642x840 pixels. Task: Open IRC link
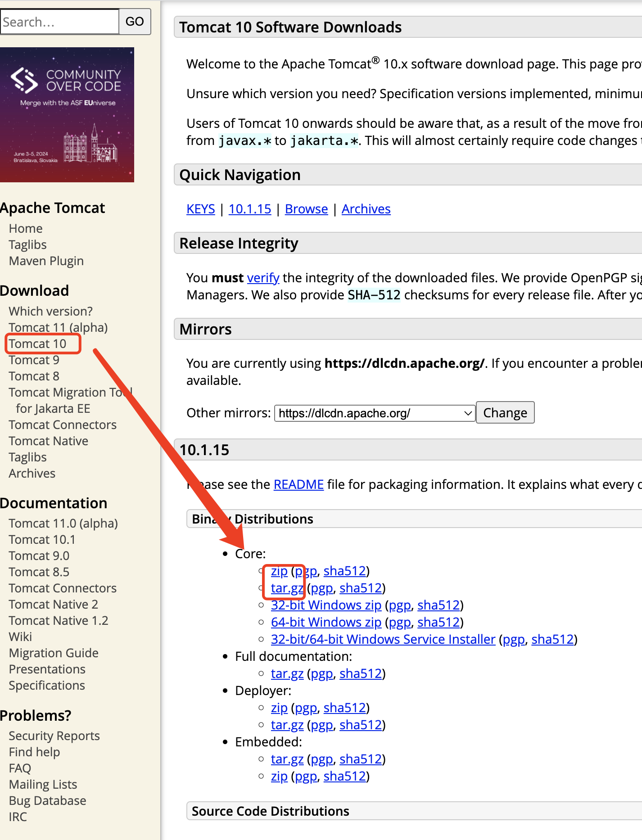point(18,817)
